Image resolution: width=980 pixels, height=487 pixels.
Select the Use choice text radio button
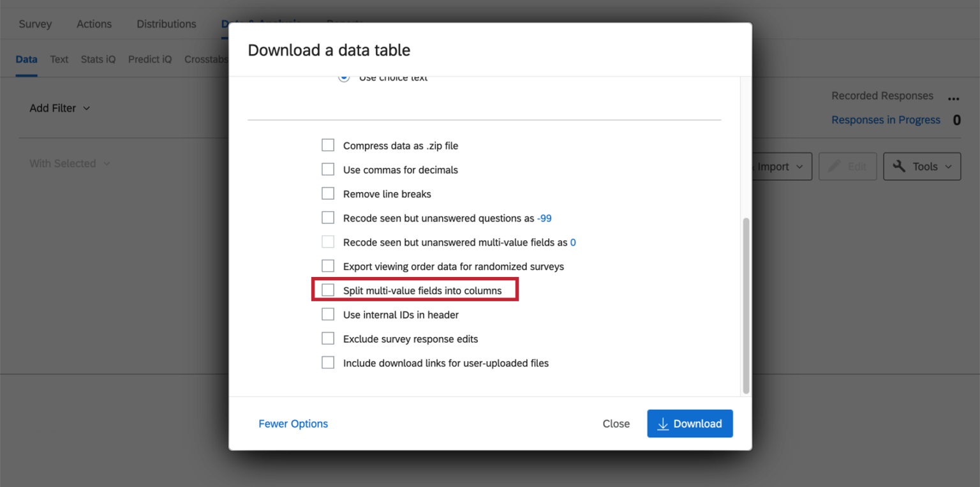coord(344,77)
